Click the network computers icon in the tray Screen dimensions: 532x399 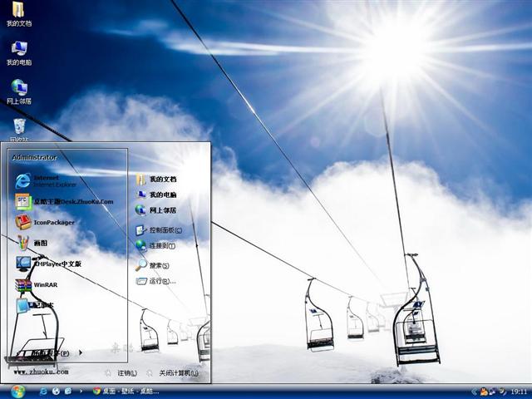(x=492, y=392)
